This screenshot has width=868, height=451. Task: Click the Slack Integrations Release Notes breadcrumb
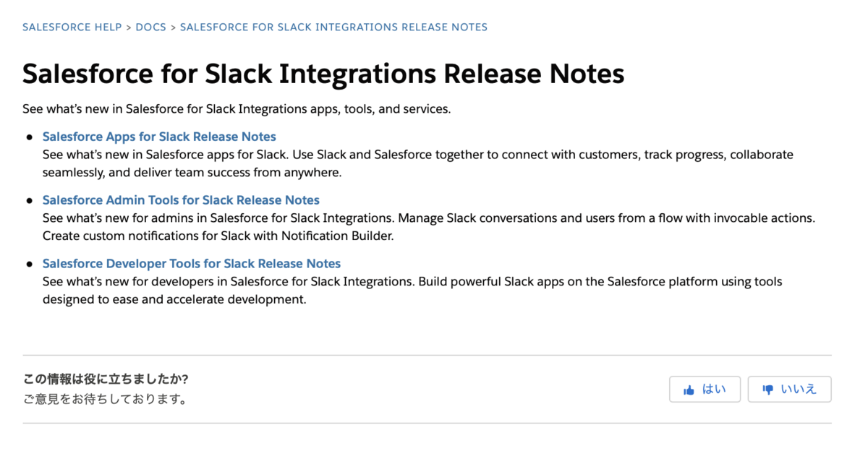pos(333,27)
